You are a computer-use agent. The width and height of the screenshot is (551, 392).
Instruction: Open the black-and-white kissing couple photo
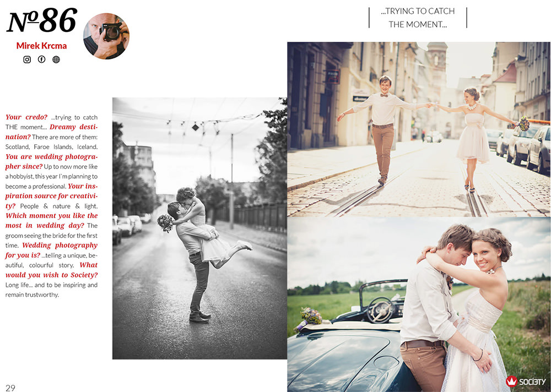point(199,228)
